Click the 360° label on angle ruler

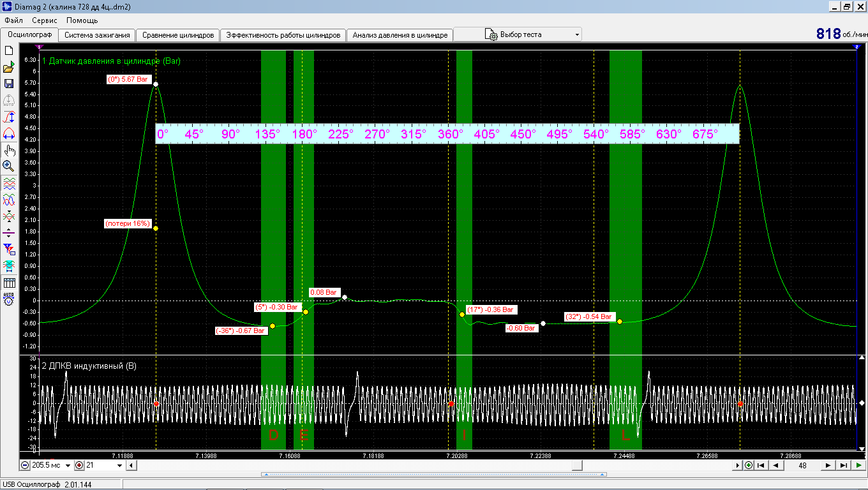(450, 135)
